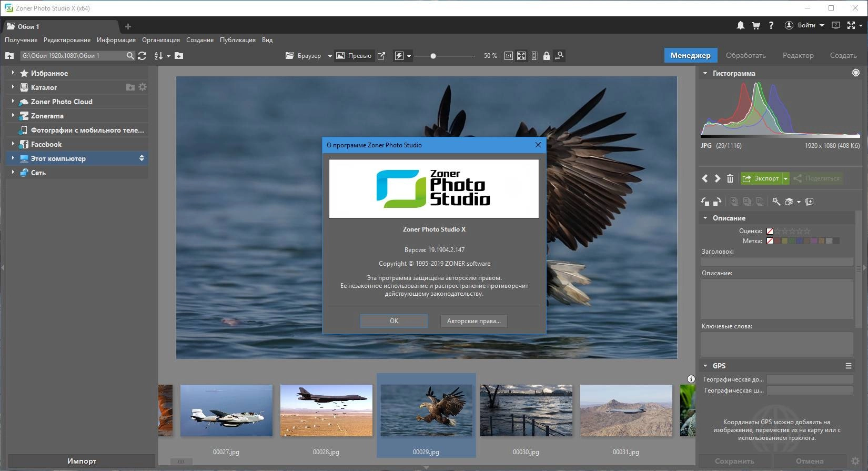The image size is (868, 471).
Task: Click the second monitor icon in header
Action: [x=836, y=25]
